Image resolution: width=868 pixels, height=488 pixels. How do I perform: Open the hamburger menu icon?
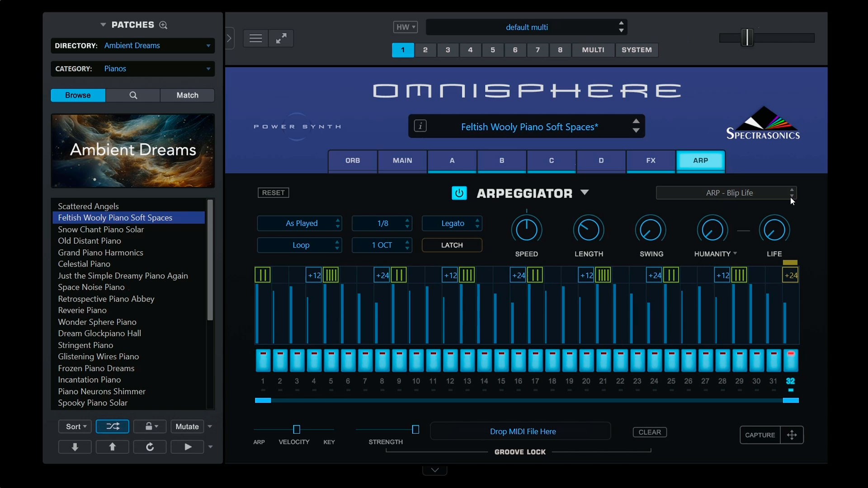point(255,38)
